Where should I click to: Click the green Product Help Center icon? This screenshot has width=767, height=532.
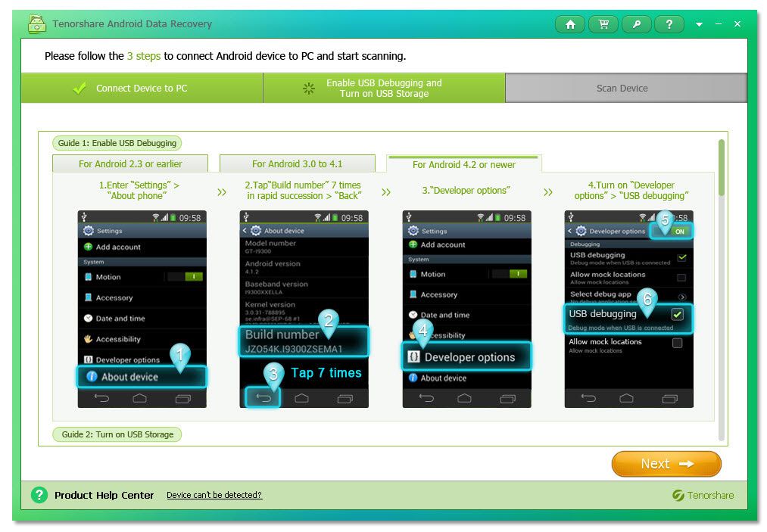coord(39,495)
